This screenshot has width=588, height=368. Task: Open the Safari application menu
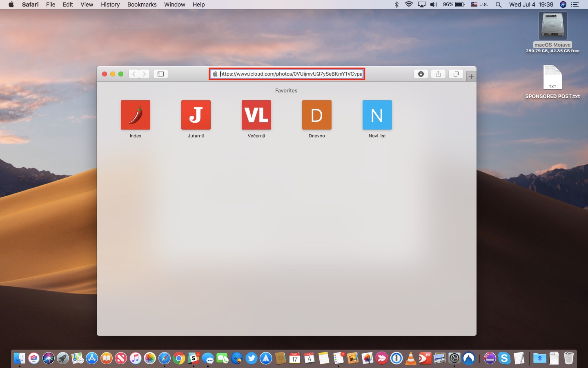(30, 4)
